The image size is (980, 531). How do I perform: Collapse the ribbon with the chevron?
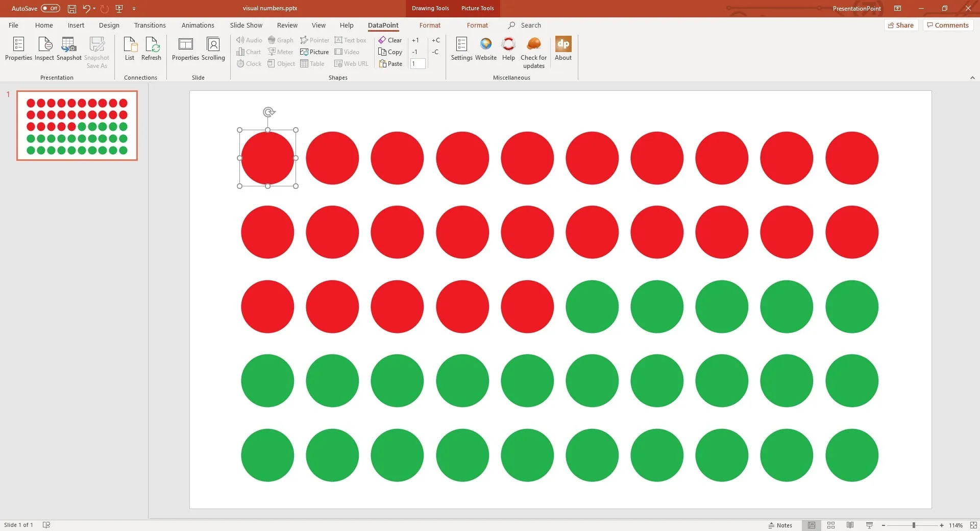pos(972,78)
